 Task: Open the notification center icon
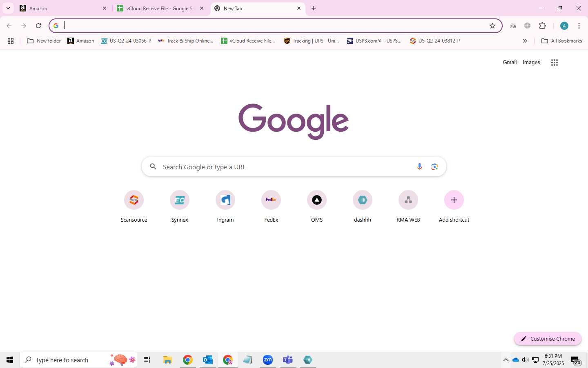(x=576, y=360)
